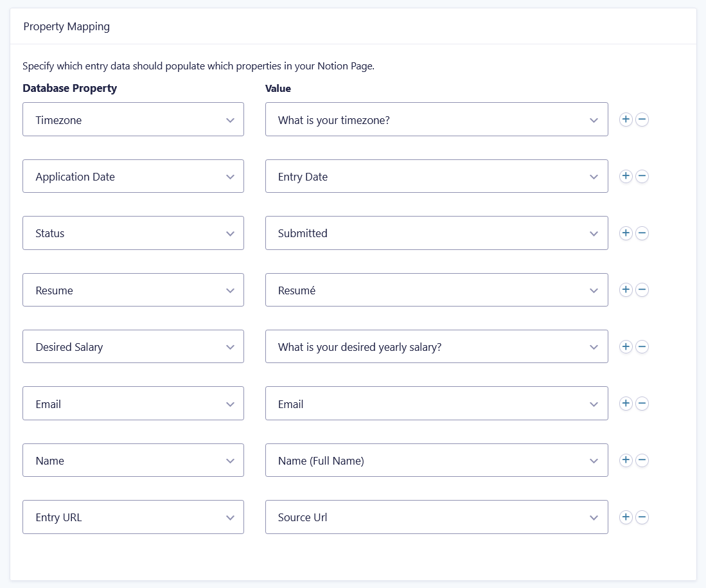Image resolution: width=706 pixels, height=588 pixels.
Task: Open the Name database property dropdown
Action: coord(133,460)
